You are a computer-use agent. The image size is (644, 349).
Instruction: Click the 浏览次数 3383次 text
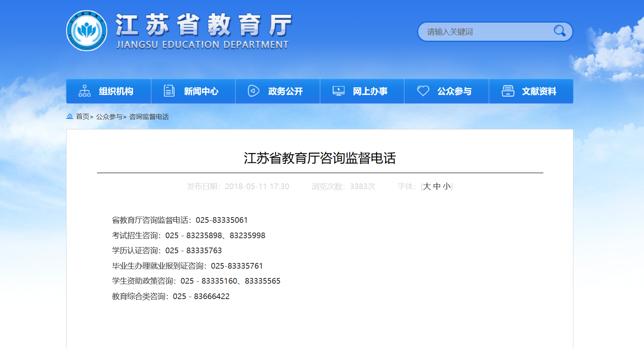coord(343,186)
